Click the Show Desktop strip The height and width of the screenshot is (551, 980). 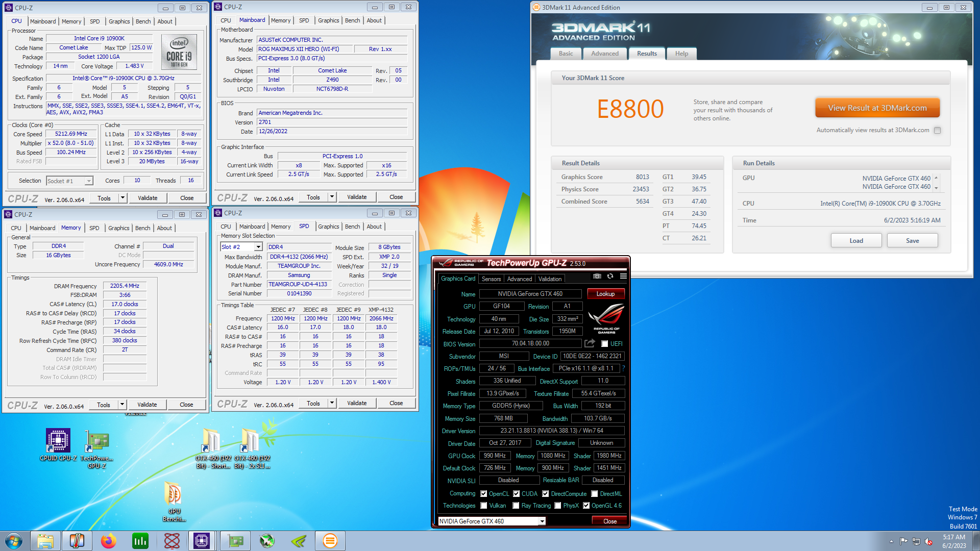[x=975, y=541]
